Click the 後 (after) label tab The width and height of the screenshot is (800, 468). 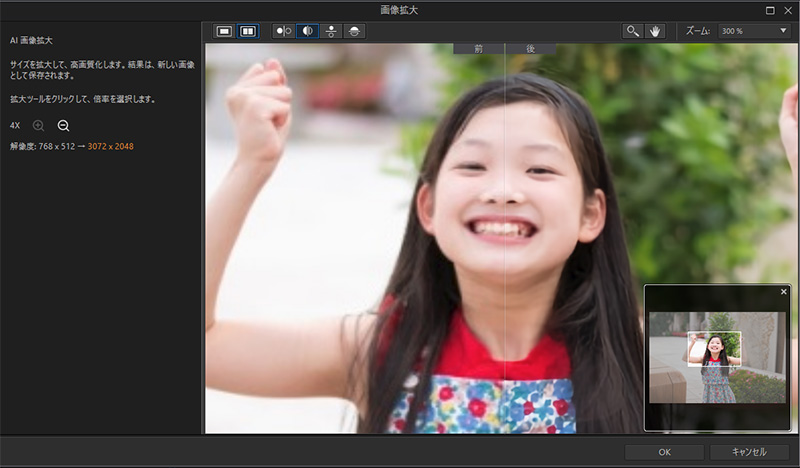530,48
